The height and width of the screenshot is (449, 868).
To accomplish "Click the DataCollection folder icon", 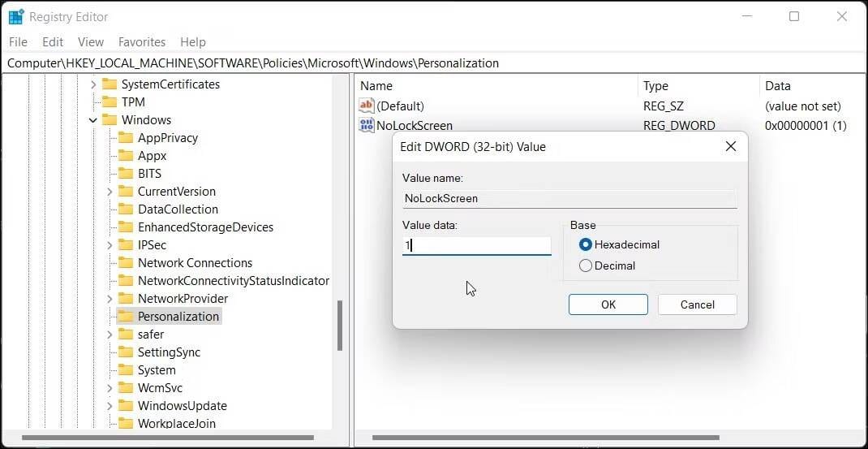I will 126,209.
